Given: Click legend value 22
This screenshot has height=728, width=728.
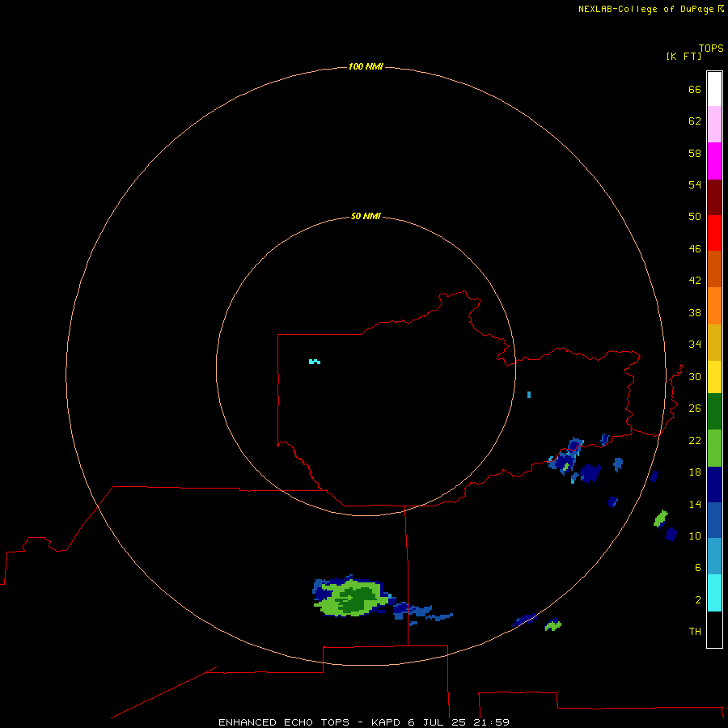Looking at the screenshot, I should coord(695,440).
